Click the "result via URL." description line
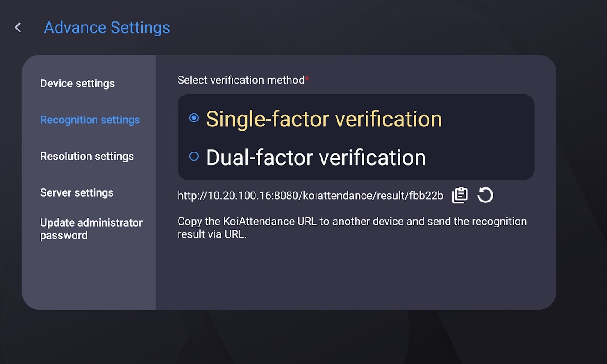The height and width of the screenshot is (364, 607). coord(212,235)
